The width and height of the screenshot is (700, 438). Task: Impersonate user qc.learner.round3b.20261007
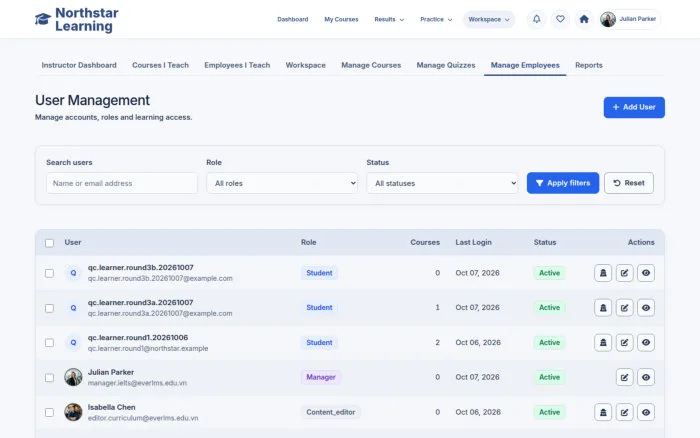pyautogui.click(x=603, y=273)
